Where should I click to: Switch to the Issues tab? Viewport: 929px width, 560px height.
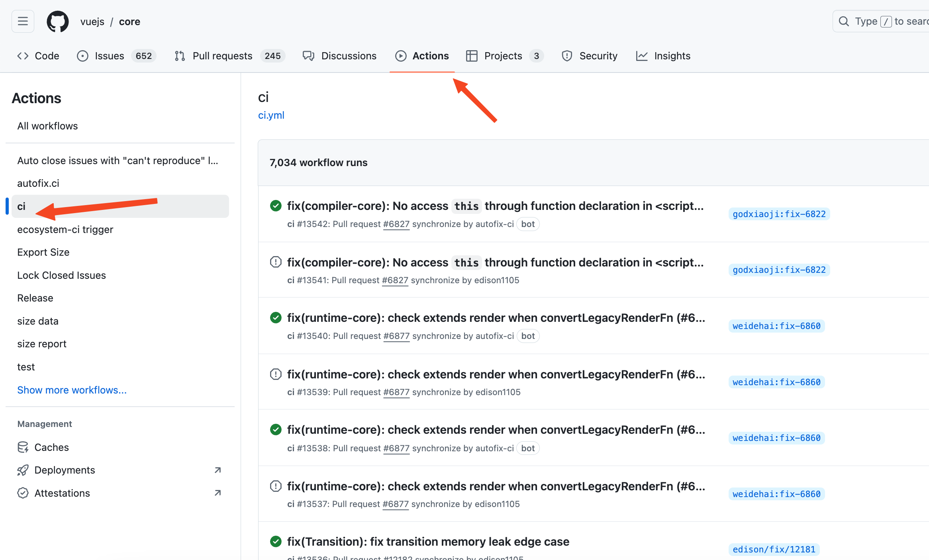(x=109, y=56)
